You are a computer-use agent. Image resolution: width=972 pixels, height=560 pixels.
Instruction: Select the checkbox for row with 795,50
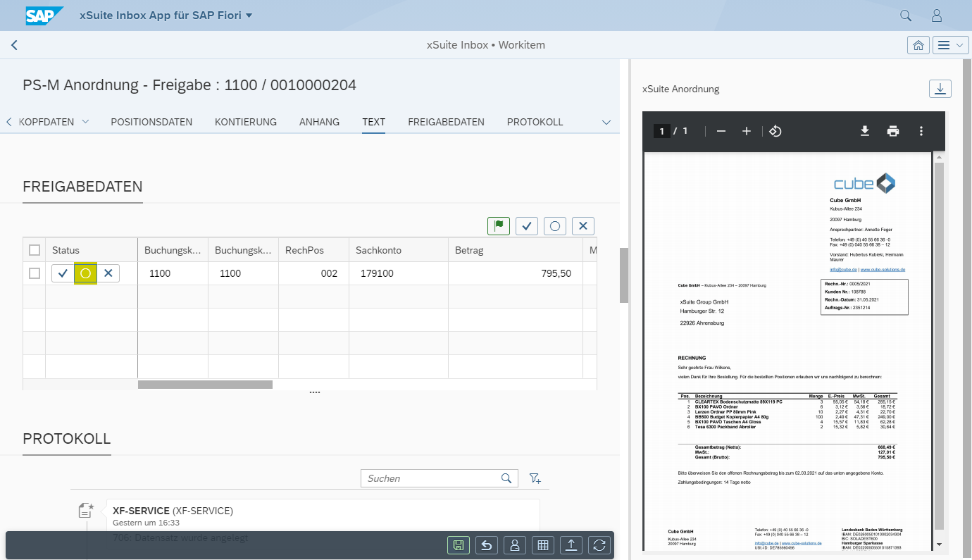pos(35,273)
